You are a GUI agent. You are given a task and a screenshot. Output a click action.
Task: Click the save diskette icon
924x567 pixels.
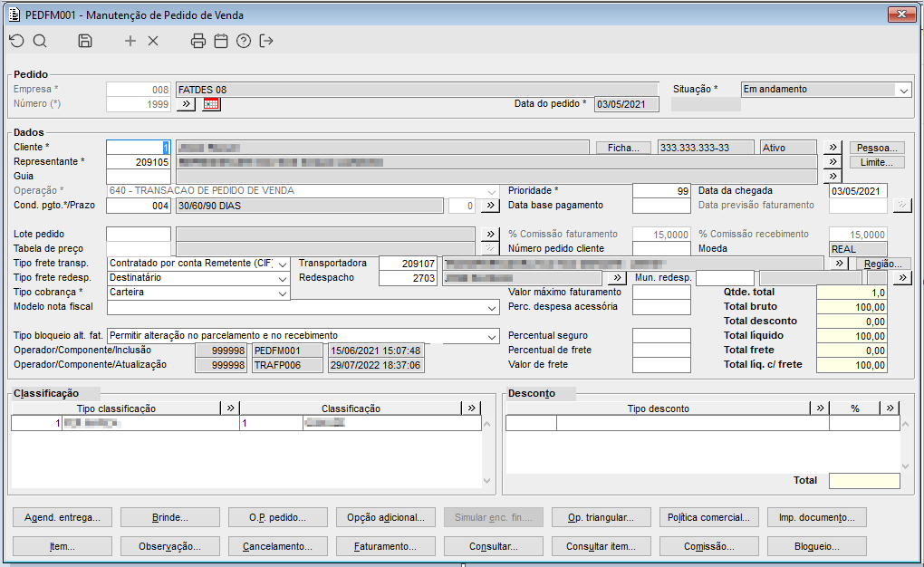point(85,41)
